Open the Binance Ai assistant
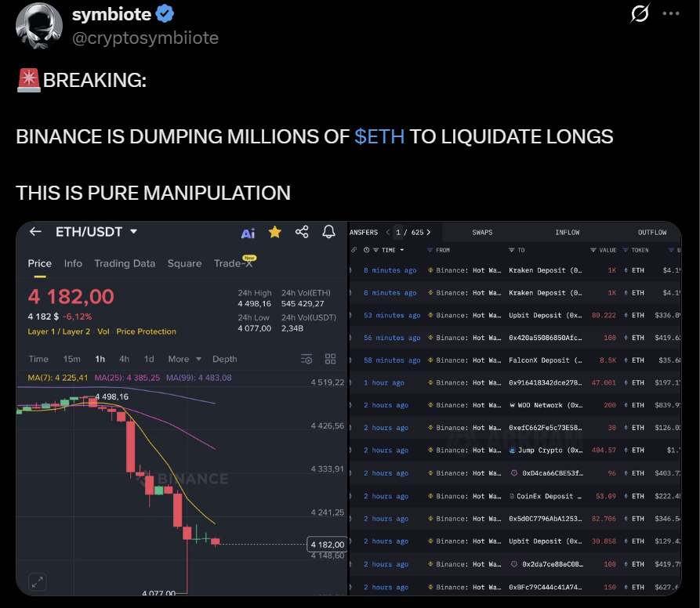 pos(248,231)
